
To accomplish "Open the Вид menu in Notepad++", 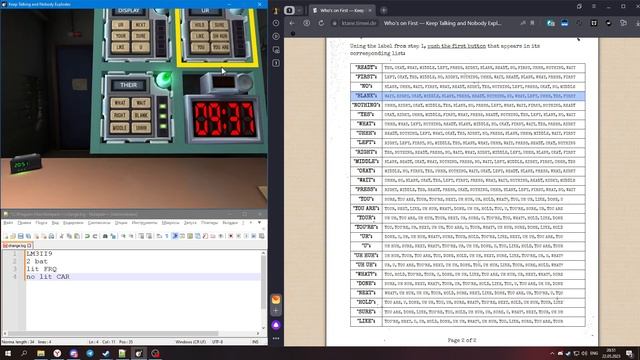I will tap(56, 223).
